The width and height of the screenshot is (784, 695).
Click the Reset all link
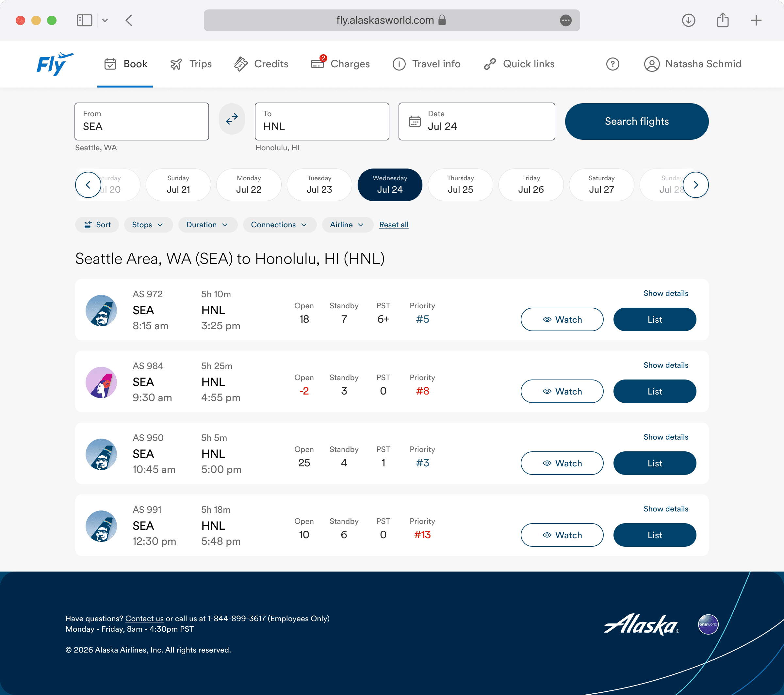(x=394, y=225)
